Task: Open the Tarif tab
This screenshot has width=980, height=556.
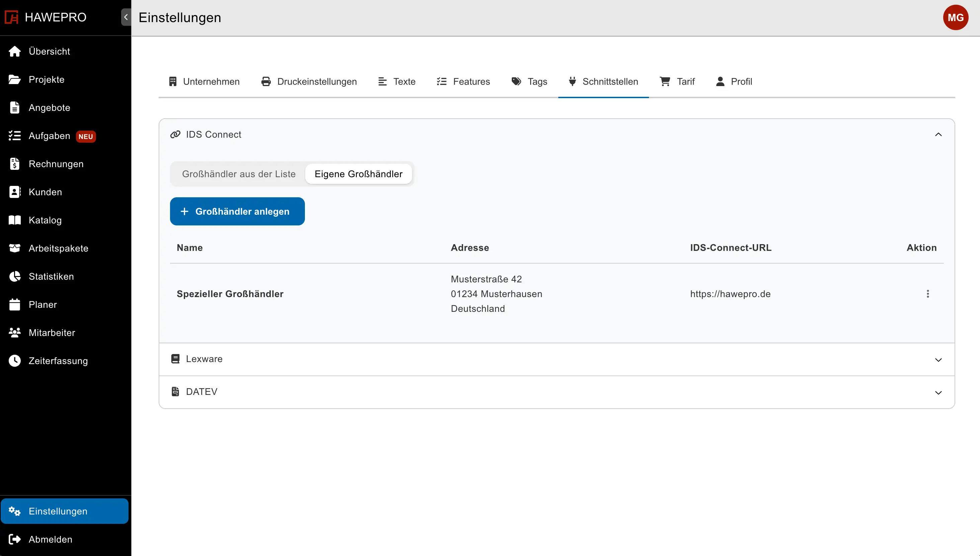Action: [x=677, y=82]
